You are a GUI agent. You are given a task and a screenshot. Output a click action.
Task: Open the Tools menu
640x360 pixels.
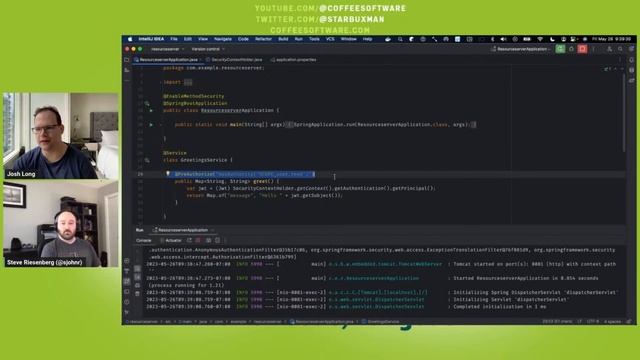coord(314,39)
